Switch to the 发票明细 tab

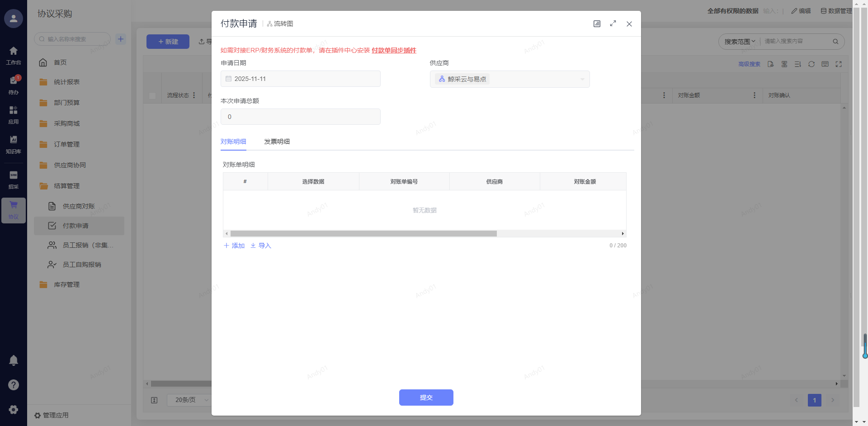point(277,142)
